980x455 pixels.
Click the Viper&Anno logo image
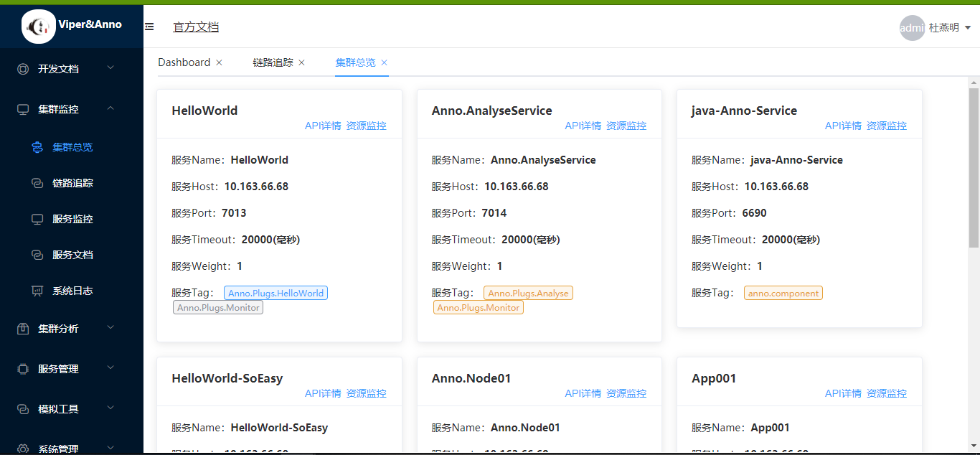[39, 27]
